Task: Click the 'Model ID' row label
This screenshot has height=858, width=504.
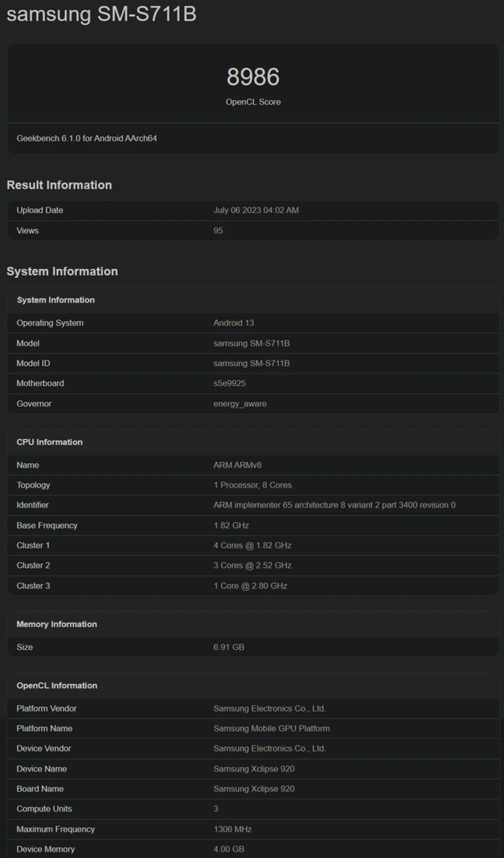Action: pos(33,363)
